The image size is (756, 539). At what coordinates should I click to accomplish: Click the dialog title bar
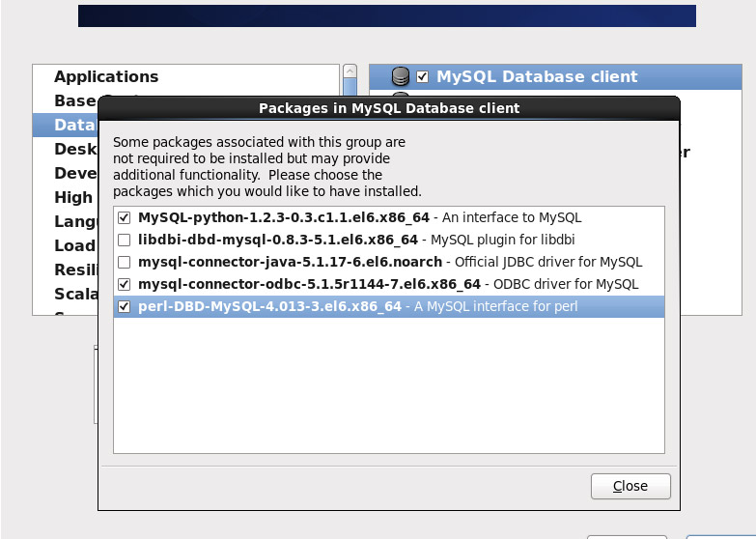point(389,108)
